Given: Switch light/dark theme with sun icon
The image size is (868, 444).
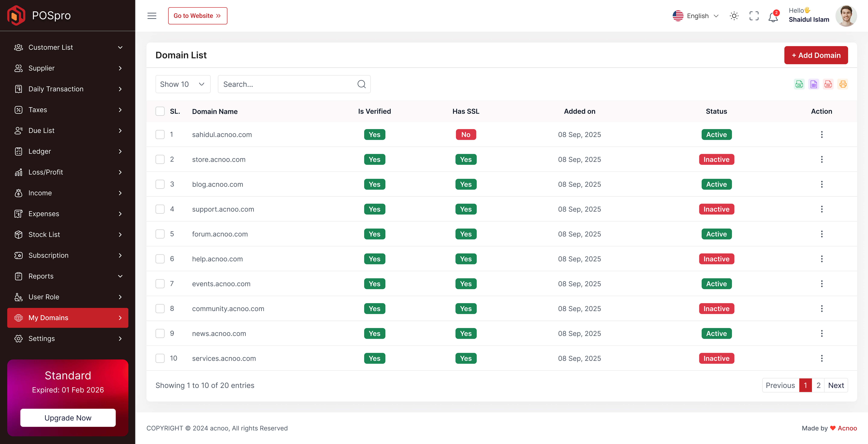Looking at the screenshot, I should pos(734,16).
